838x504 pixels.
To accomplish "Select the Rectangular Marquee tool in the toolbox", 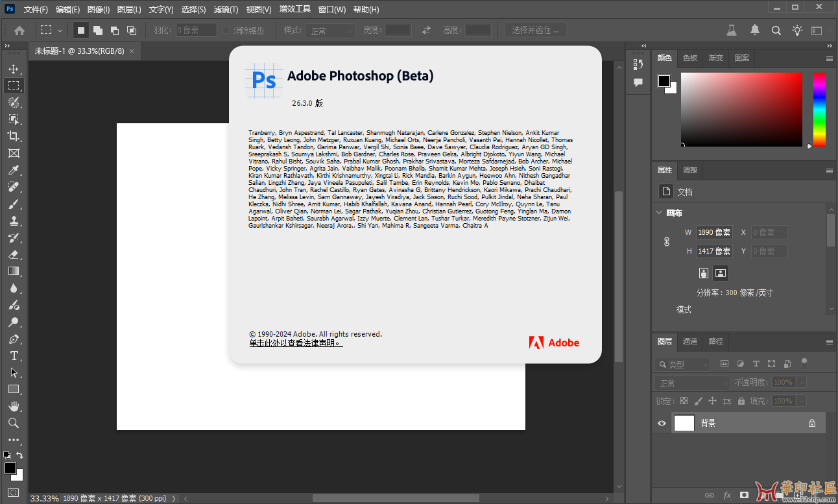I will (x=14, y=86).
